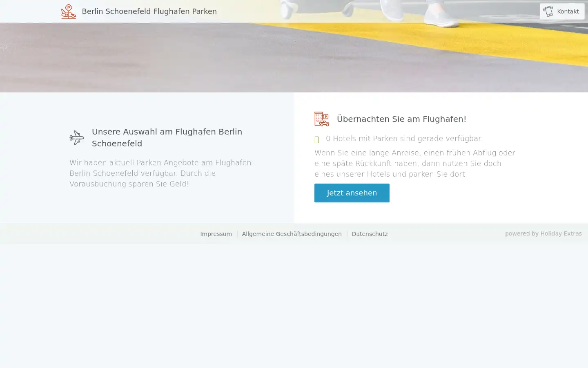Open Allgemeine Geschäftsbedingungen link
Screen dimensions: 588x368
292,234
